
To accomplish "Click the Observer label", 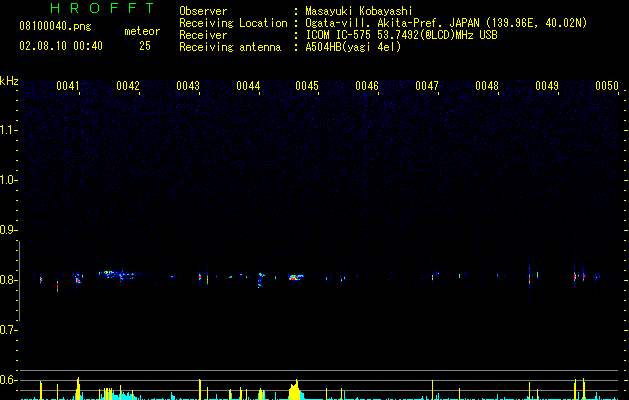I will pyautogui.click(x=203, y=11).
